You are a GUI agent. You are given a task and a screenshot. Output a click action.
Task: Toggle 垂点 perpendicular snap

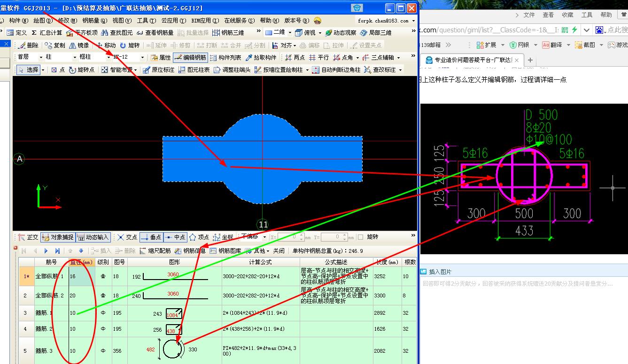coord(151,237)
